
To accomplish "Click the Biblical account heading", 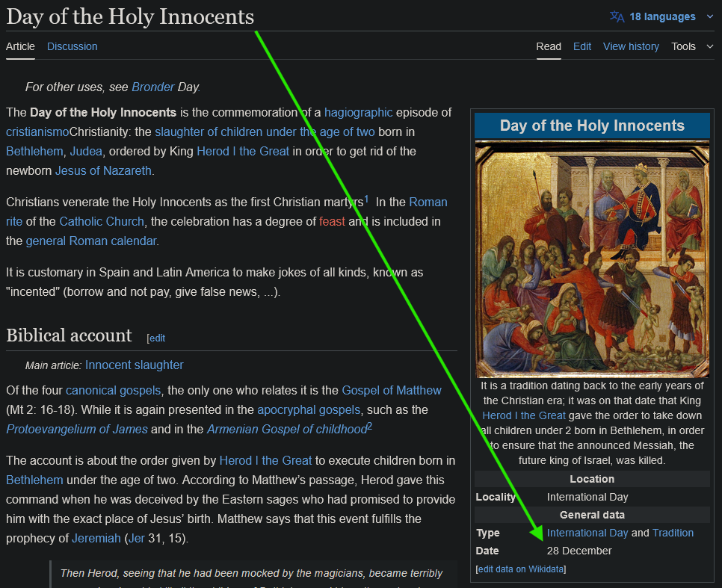I will (x=69, y=335).
